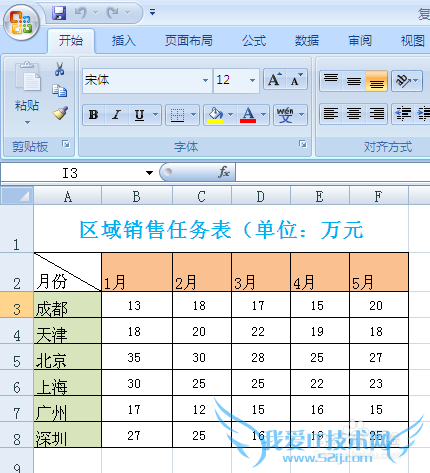430x473 pixels.
Task: Copy selection with the copy icon
Action: tap(60, 91)
